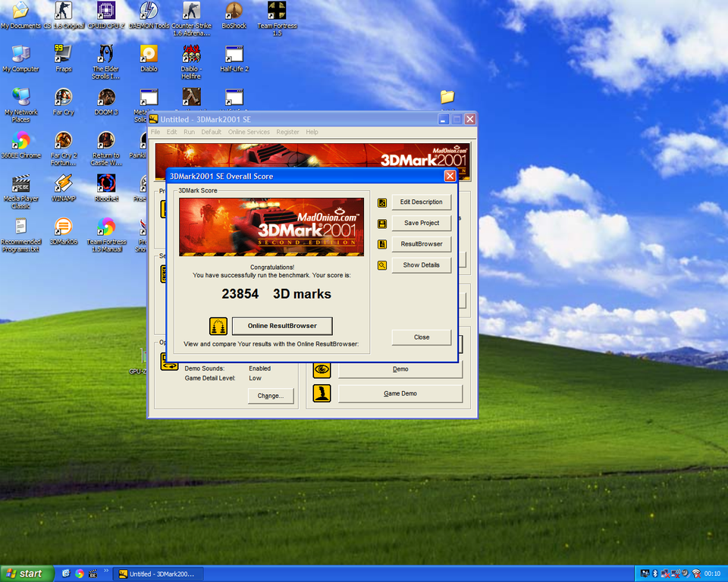The height and width of the screenshot is (582, 728).
Task: Click the ResultBrowser button
Action: 421,244
